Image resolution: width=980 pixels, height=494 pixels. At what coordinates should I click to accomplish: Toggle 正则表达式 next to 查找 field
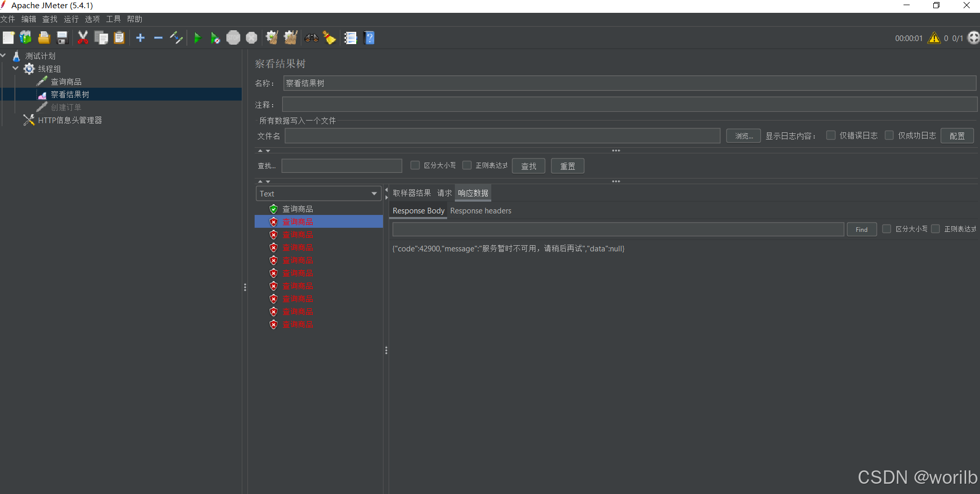pos(467,165)
